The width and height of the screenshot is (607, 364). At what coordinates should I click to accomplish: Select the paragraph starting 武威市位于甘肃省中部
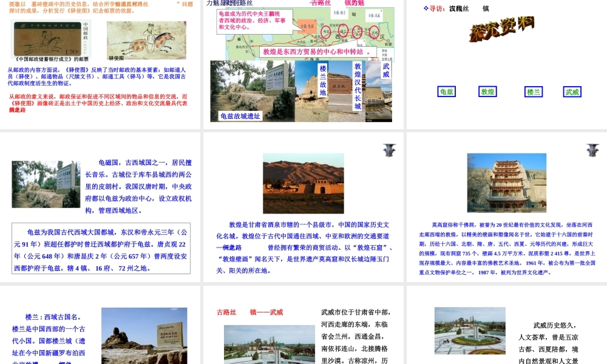[355, 336]
